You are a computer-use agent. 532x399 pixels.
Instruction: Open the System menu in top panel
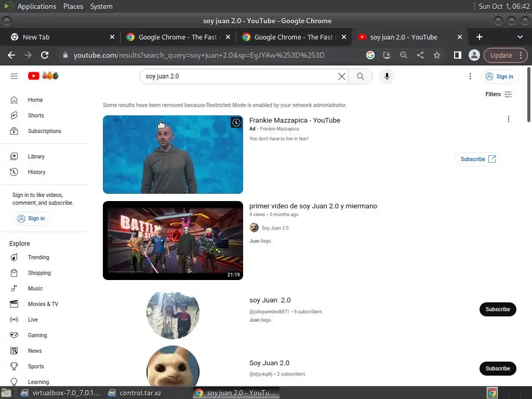click(101, 6)
